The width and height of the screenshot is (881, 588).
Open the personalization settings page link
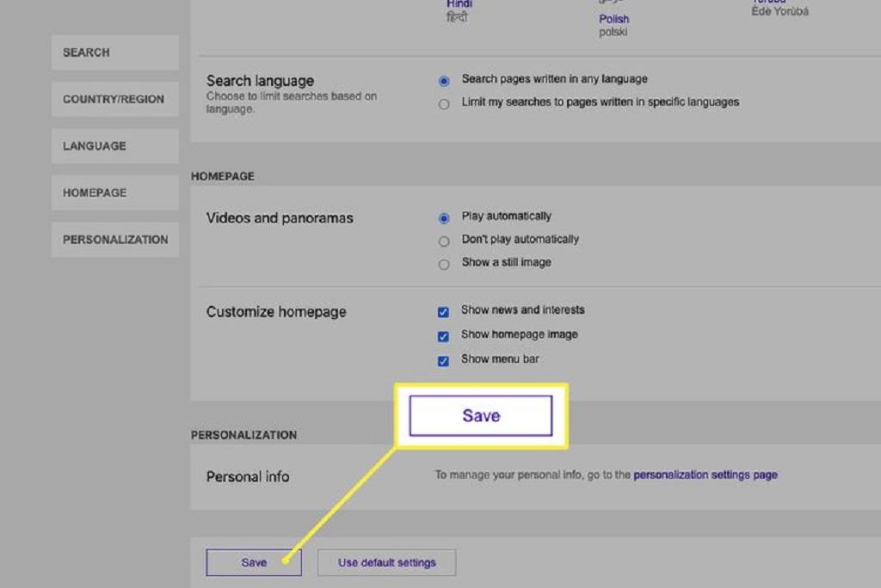(x=705, y=475)
